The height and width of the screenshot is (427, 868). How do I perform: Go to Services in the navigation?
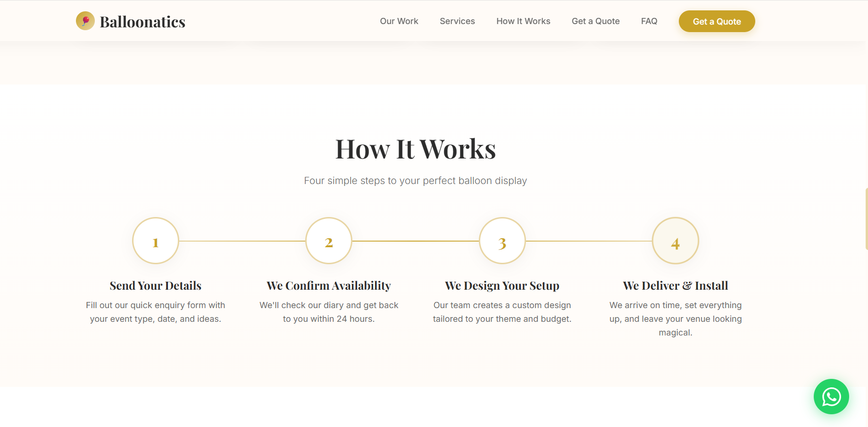tap(457, 21)
